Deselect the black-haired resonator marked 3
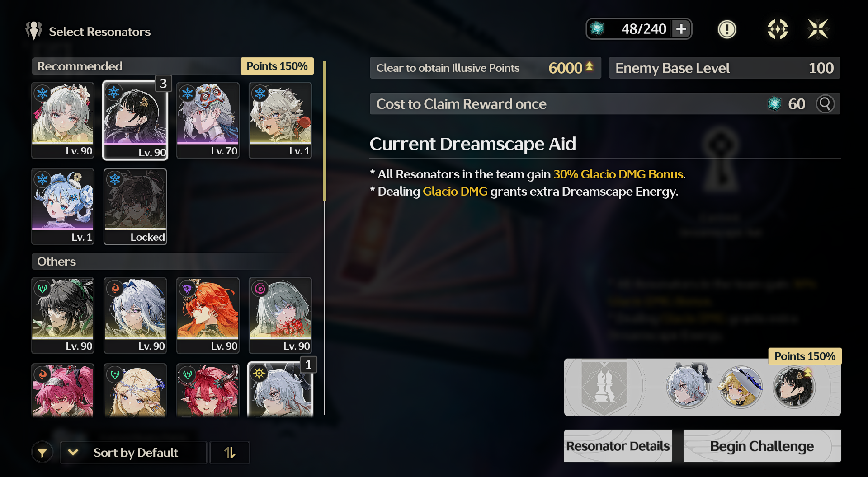 pos(135,120)
